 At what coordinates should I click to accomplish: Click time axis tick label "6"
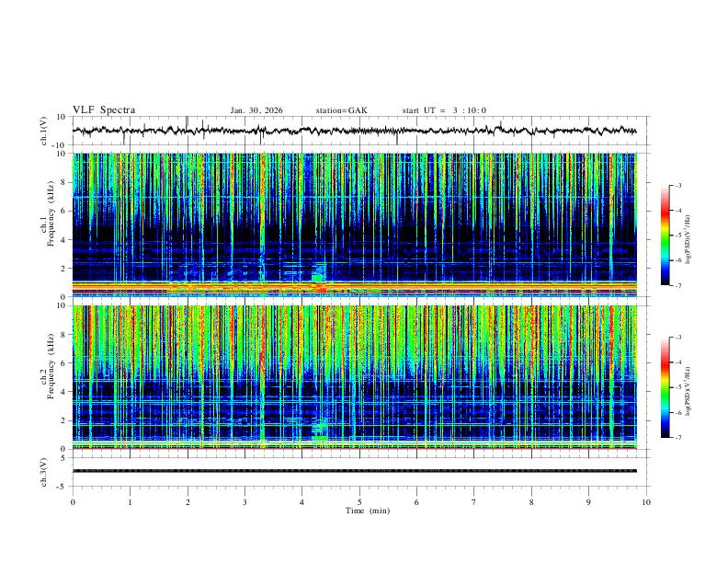click(416, 502)
